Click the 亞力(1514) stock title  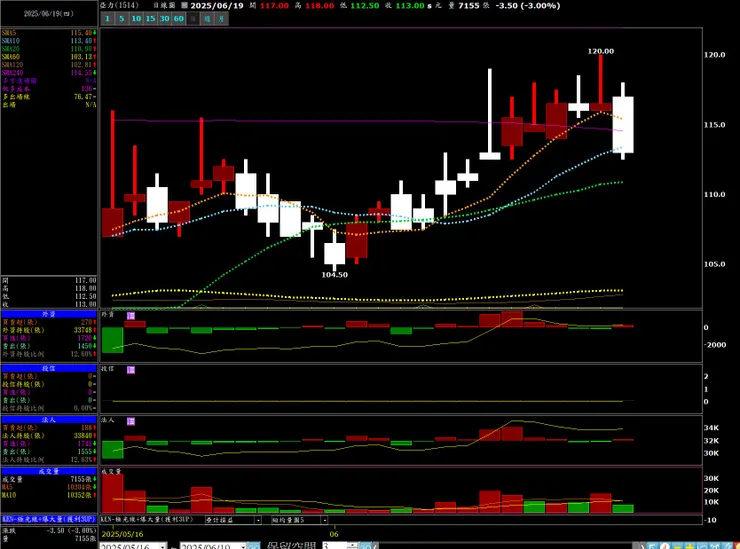(x=120, y=6)
